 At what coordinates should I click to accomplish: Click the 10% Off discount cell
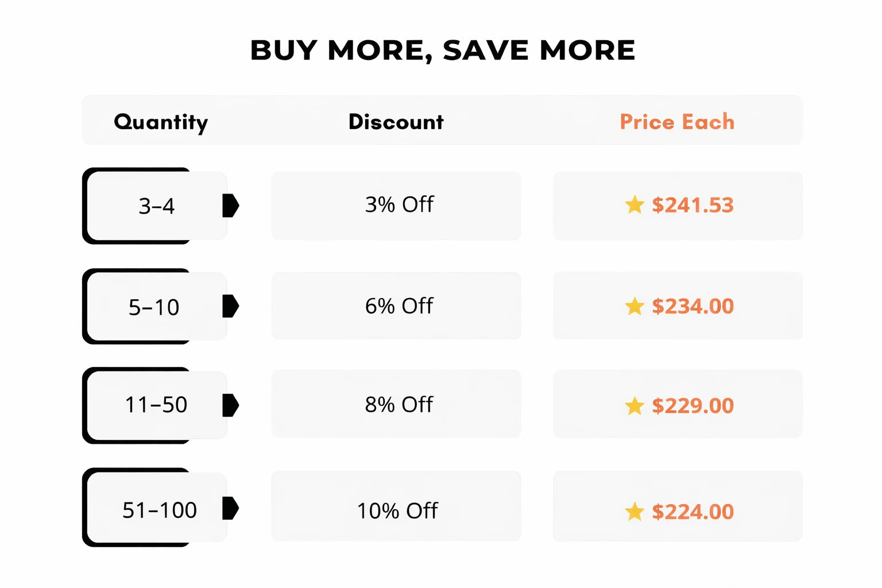pos(397,510)
